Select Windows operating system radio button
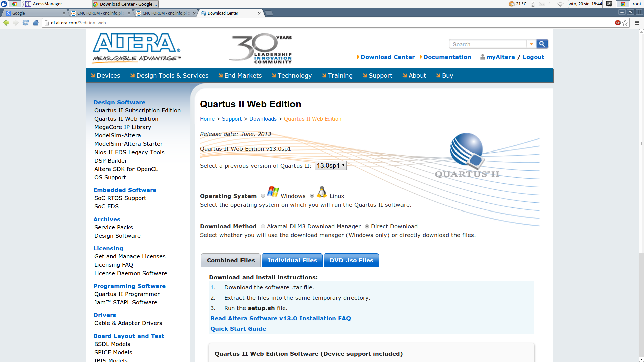The image size is (644, 362). pos(263,196)
